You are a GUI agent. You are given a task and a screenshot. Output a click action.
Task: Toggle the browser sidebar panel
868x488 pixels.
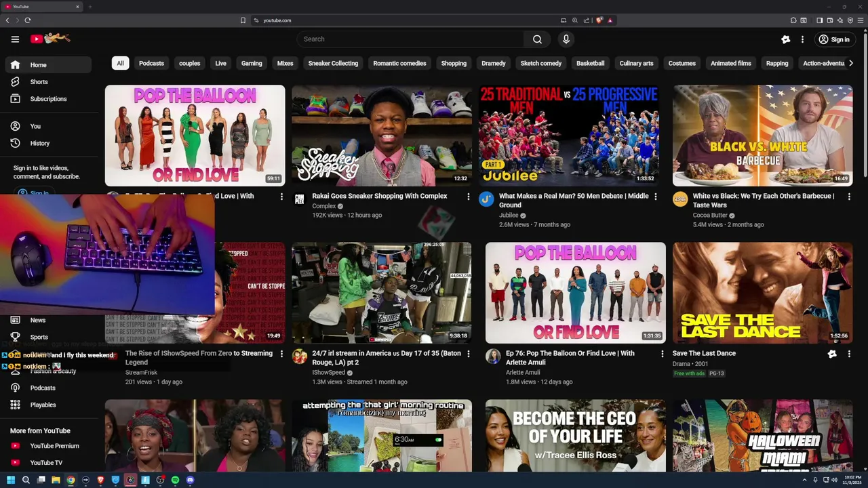[x=819, y=20]
